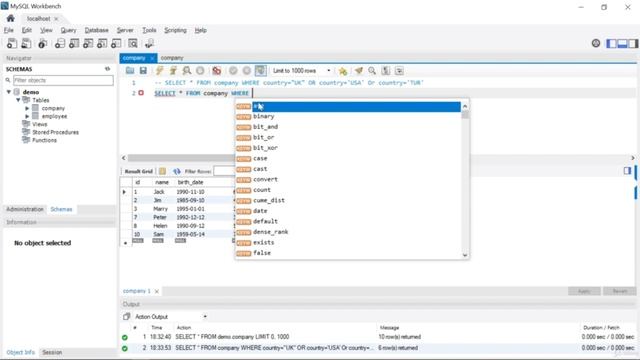Execute the whole script lightning icon
This screenshot has height=360, width=640.
click(160, 71)
